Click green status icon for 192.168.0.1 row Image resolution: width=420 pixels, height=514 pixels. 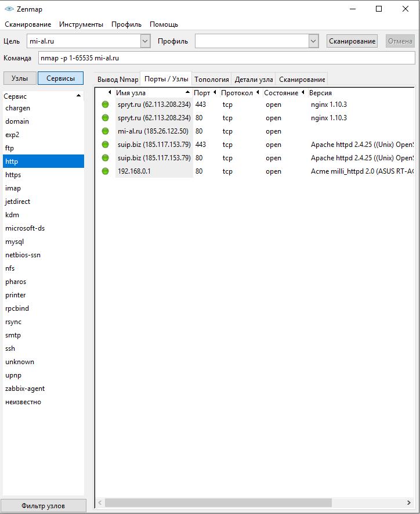pyautogui.click(x=105, y=171)
